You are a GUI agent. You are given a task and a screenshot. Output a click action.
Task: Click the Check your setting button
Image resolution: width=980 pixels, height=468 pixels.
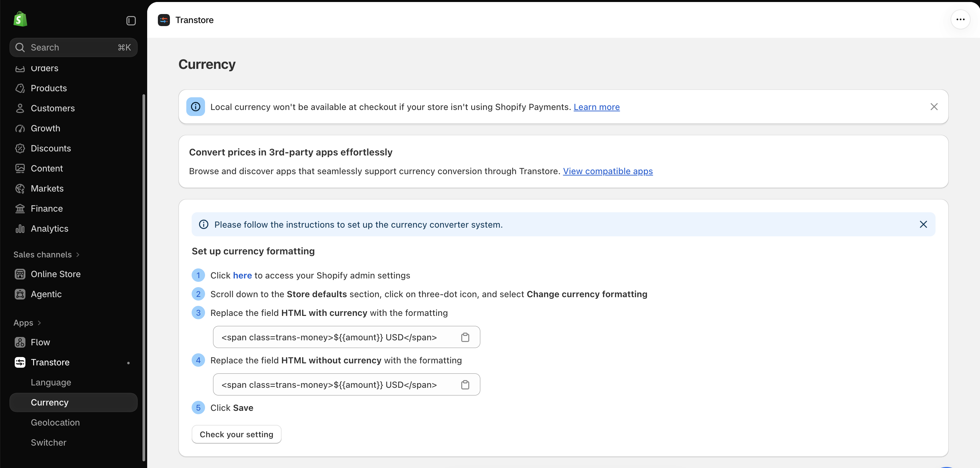[x=236, y=434]
